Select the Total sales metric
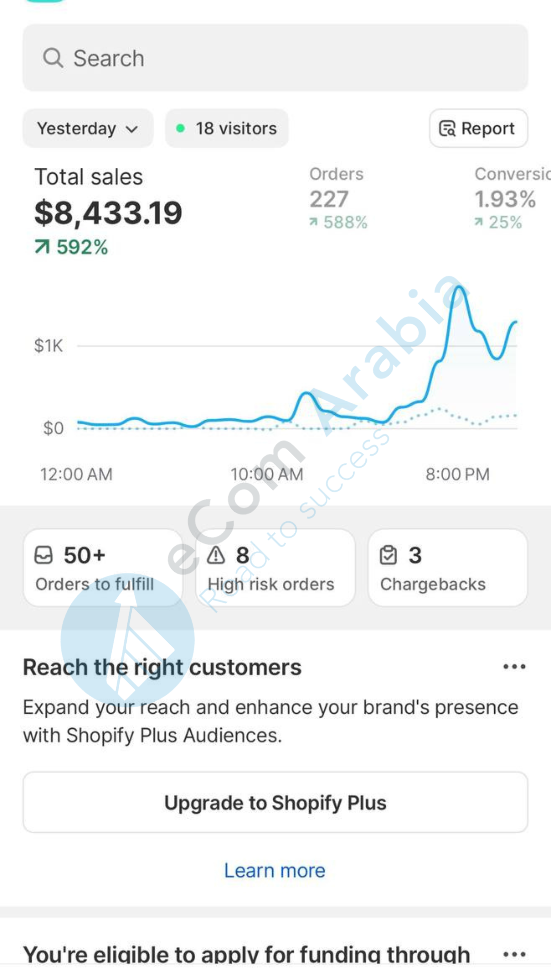The height and width of the screenshot is (980, 551). [108, 211]
